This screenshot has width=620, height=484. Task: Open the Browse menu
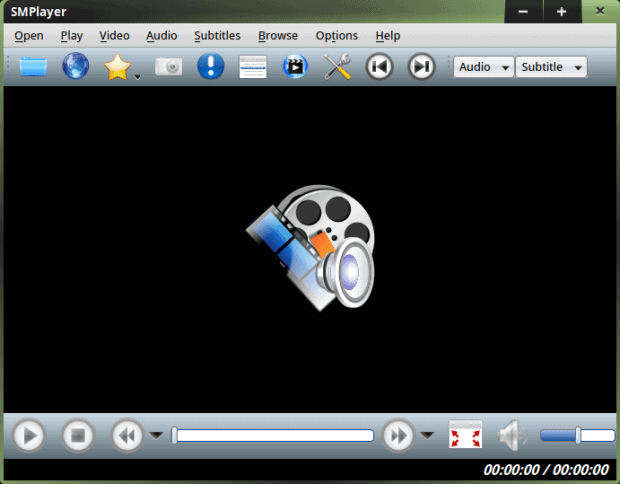point(278,36)
